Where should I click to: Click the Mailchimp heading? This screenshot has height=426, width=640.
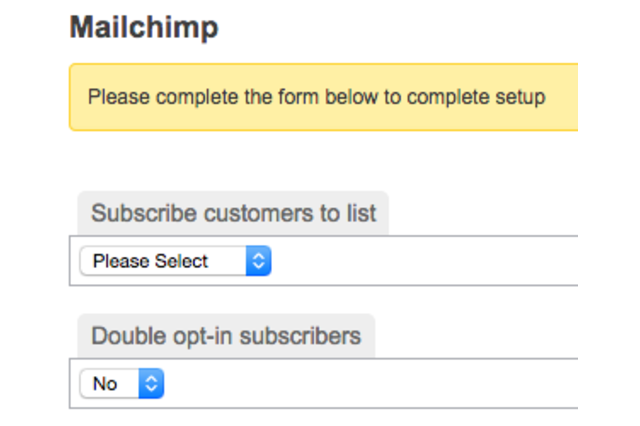click(143, 28)
